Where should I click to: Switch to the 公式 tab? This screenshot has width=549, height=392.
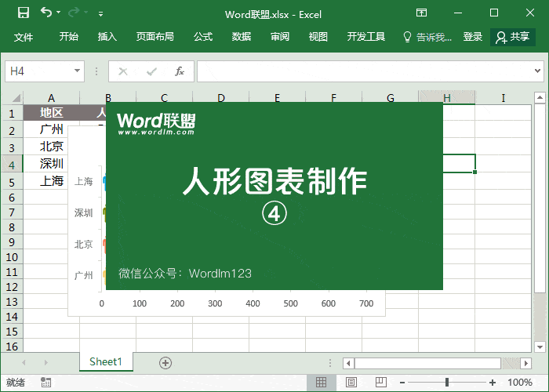click(x=203, y=36)
